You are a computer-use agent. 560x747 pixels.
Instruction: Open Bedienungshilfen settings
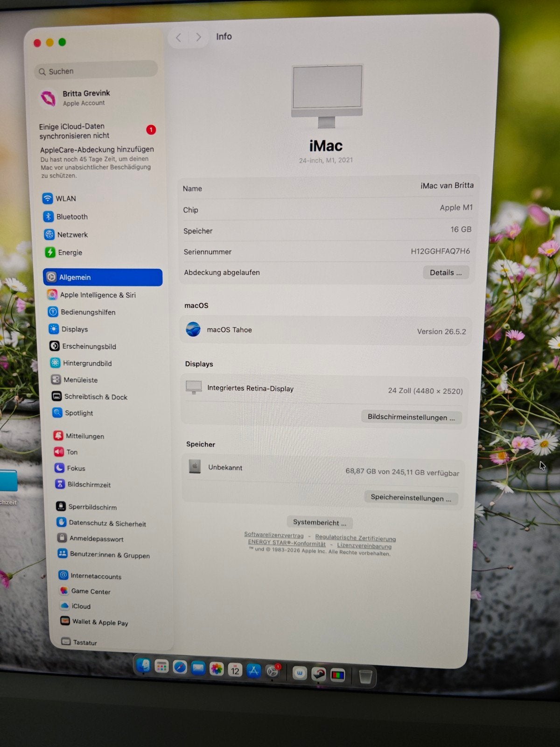[82, 312]
